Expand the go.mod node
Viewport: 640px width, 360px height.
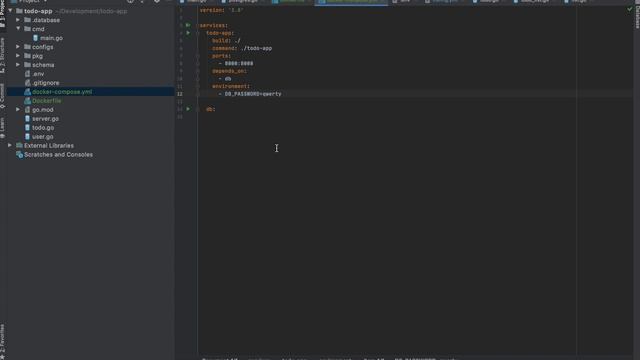coord(18,110)
